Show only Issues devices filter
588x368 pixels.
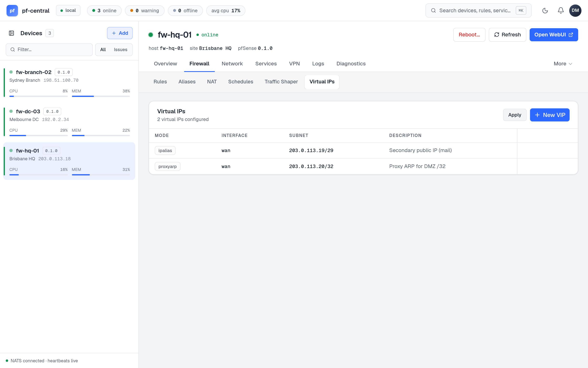(120, 50)
